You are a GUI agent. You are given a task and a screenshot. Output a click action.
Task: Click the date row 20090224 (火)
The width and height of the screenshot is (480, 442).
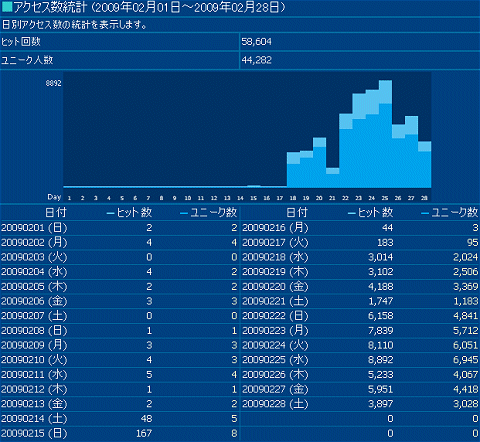(x=275, y=345)
